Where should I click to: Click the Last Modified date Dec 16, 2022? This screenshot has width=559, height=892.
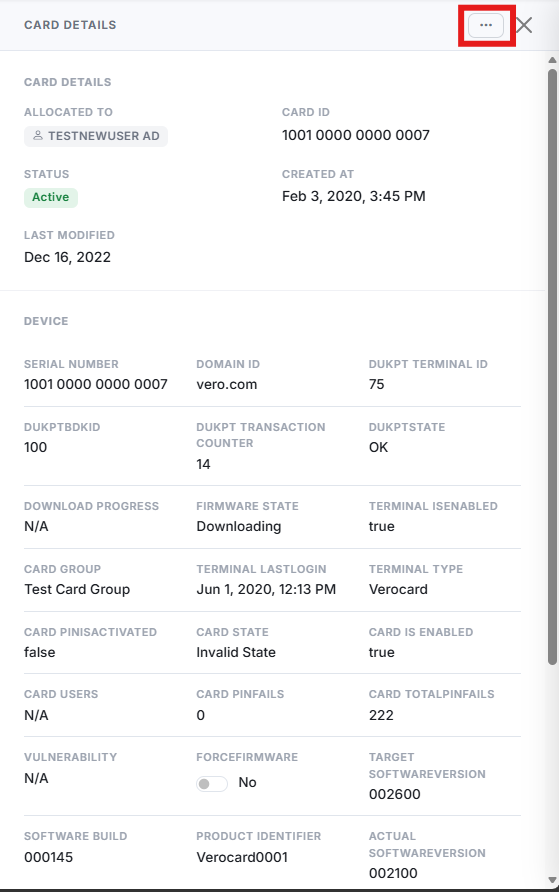(67, 258)
